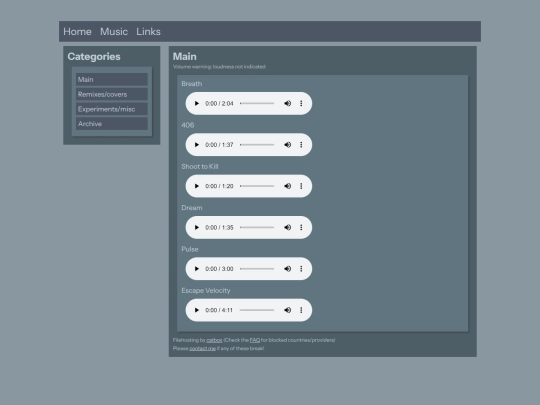Viewport: 540px width, 405px height.
Task: Click the Breath track seek bar
Action: [257, 103]
